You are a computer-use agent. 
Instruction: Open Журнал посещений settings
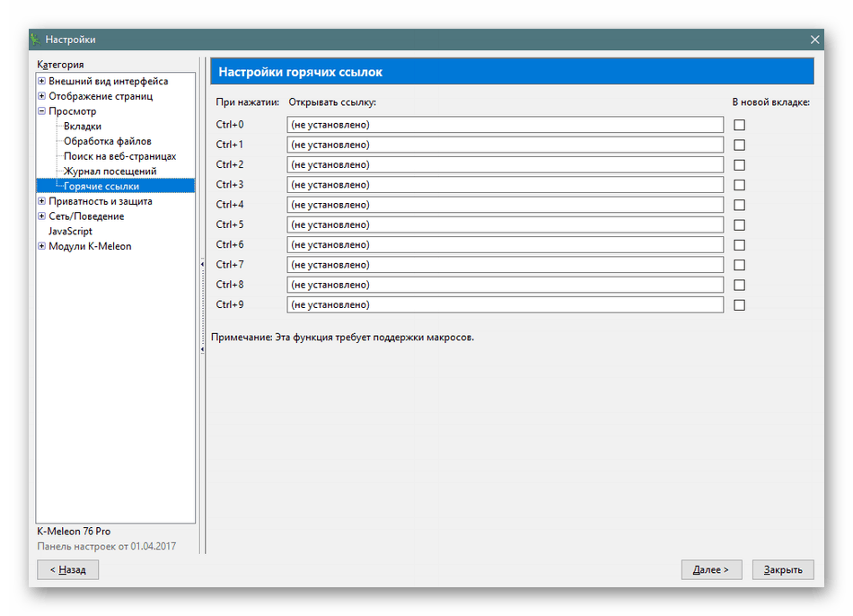point(110,171)
